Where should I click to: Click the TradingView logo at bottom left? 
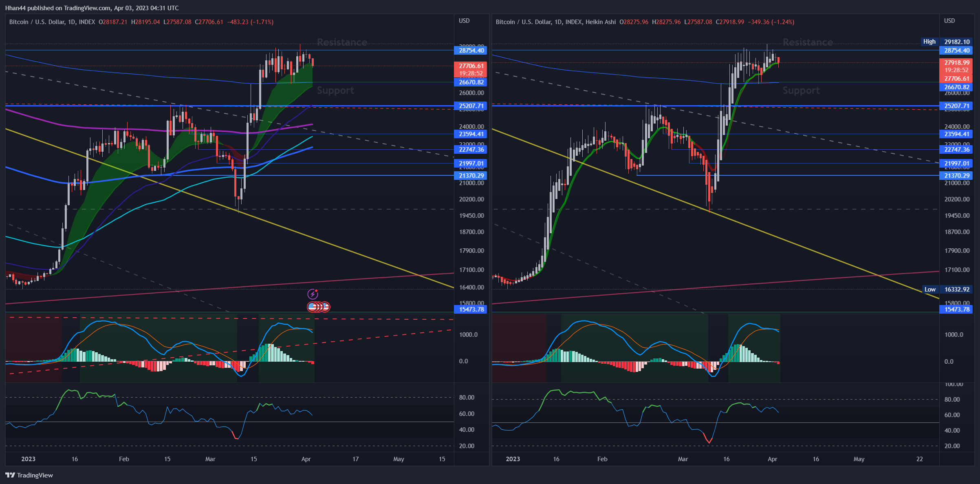coord(29,475)
